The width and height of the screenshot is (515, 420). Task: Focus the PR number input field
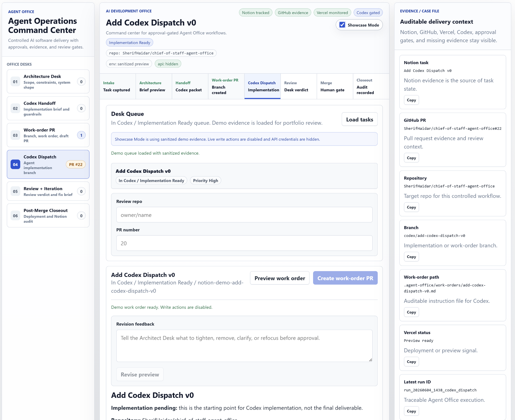point(244,243)
